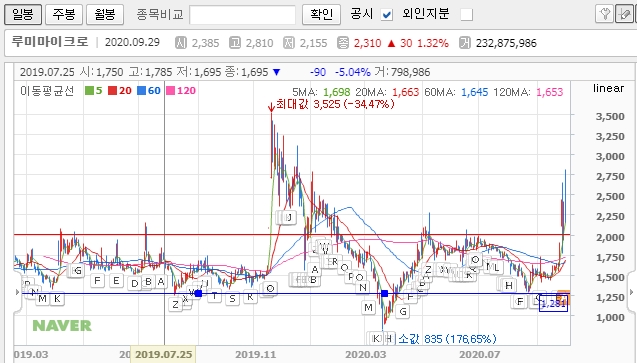The height and width of the screenshot is (363, 637).
Task: Click the 20MA value 1,663
Action: (x=405, y=92)
